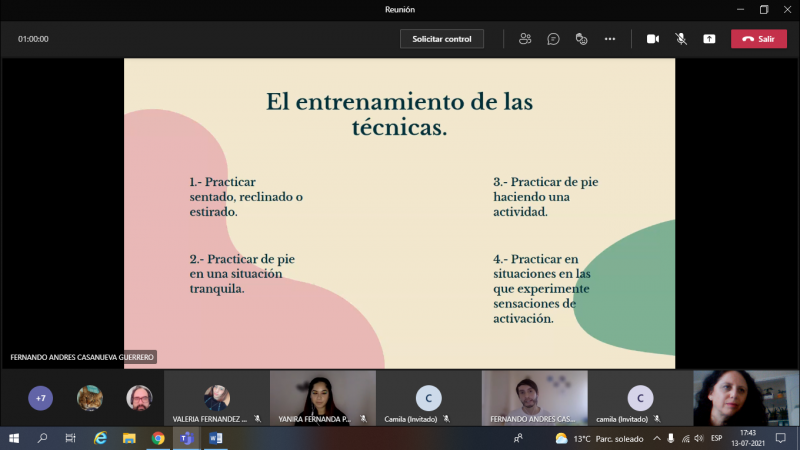Open Word from the taskbar
Viewport: 800px width, 450px height.
point(215,438)
